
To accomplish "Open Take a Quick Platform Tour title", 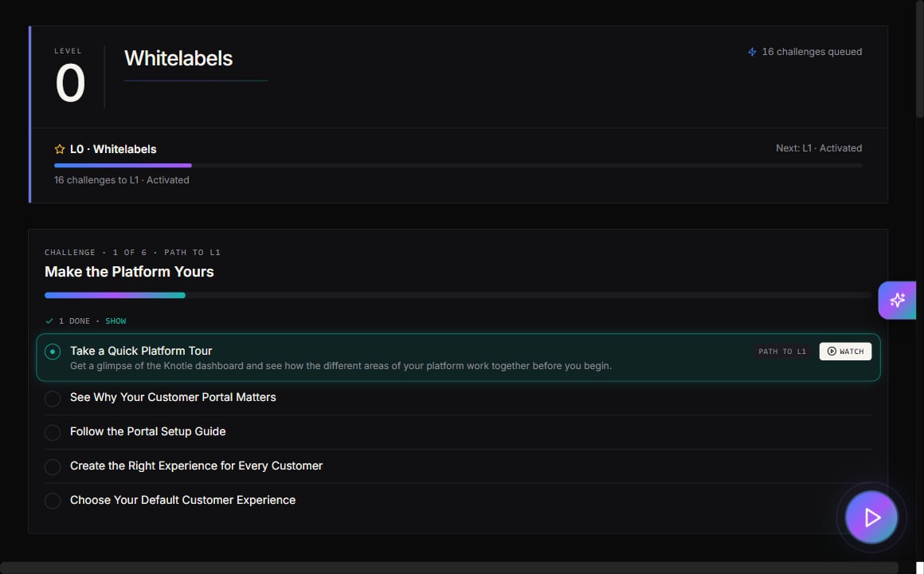I will (x=141, y=351).
